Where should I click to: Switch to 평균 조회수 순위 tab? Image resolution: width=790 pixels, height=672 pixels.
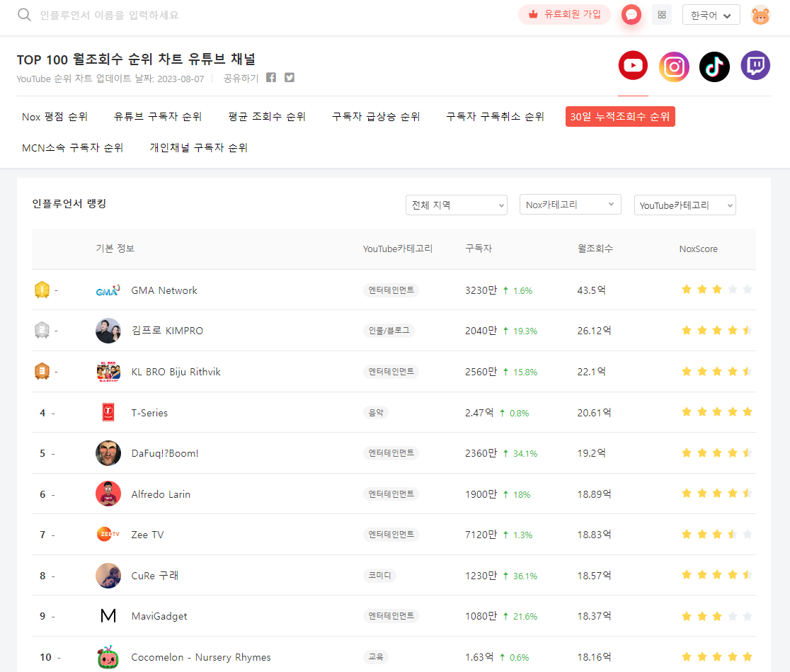pyautogui.click(x=267, y=117)
